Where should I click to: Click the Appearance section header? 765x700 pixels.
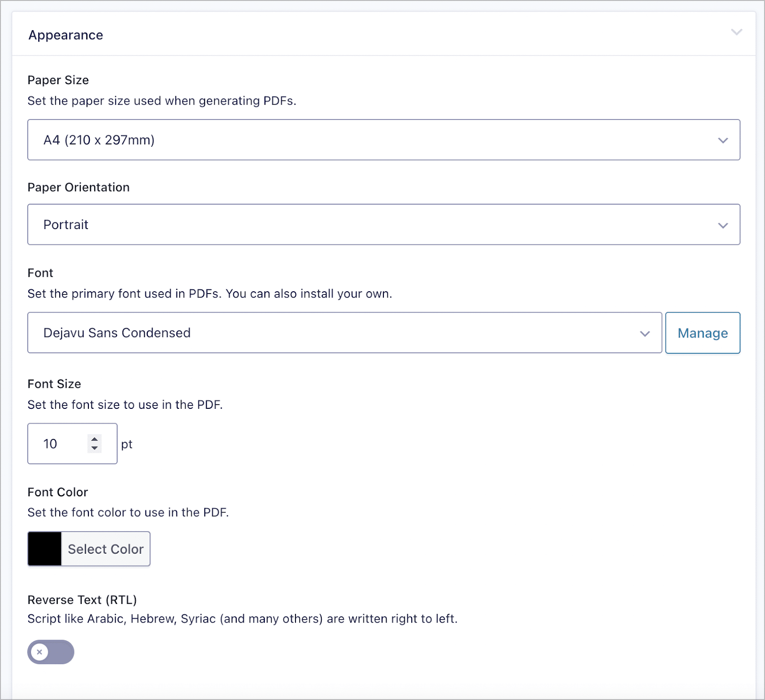66,34
